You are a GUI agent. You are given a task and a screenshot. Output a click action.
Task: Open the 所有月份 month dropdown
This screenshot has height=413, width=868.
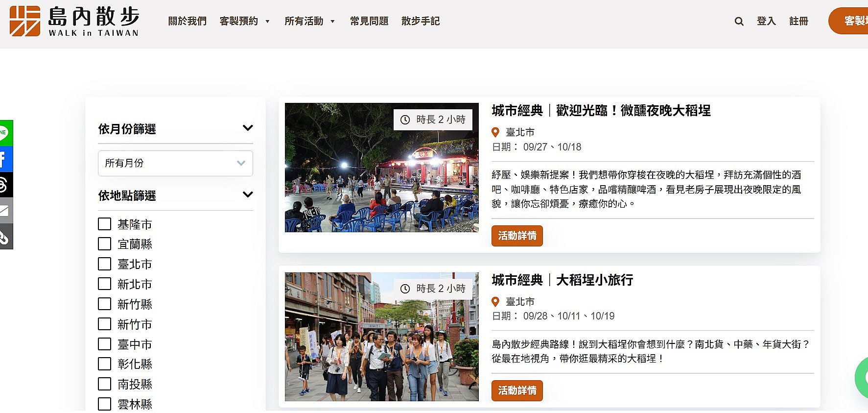click(175, 163)
